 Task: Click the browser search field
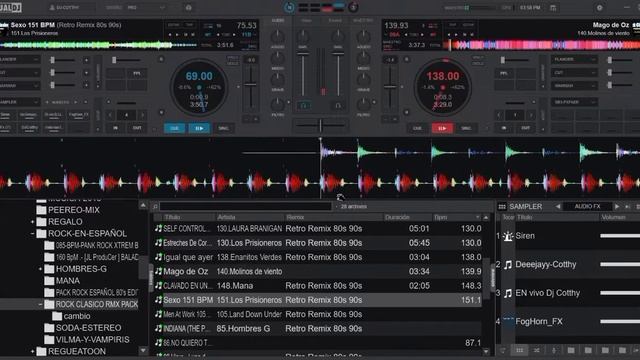246,207
